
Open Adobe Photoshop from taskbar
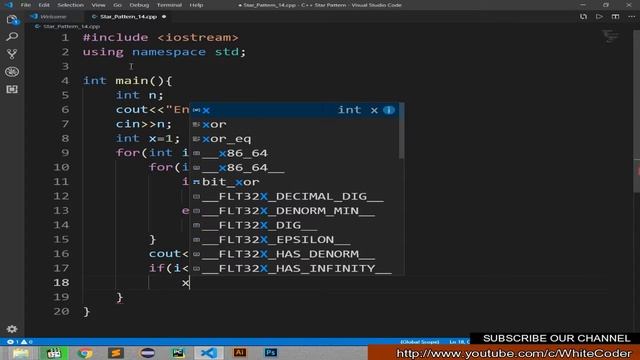(271, 353)
